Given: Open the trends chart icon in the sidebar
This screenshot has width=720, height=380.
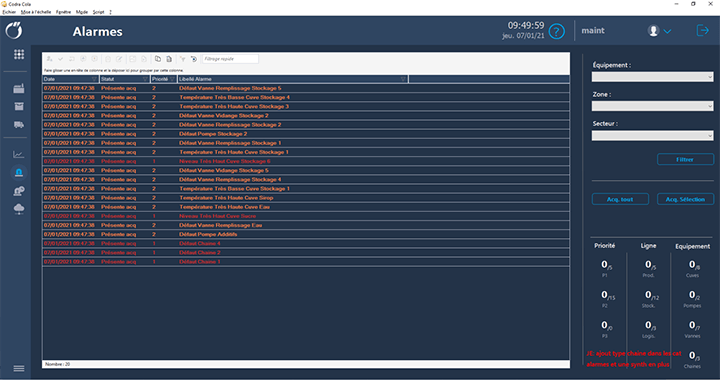Looking at the screenshot, I should (x=19, y=154).
